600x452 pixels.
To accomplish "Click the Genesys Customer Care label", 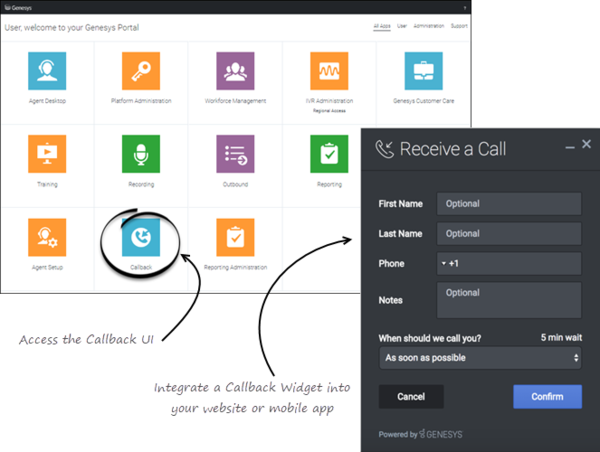I will point(424,101).
